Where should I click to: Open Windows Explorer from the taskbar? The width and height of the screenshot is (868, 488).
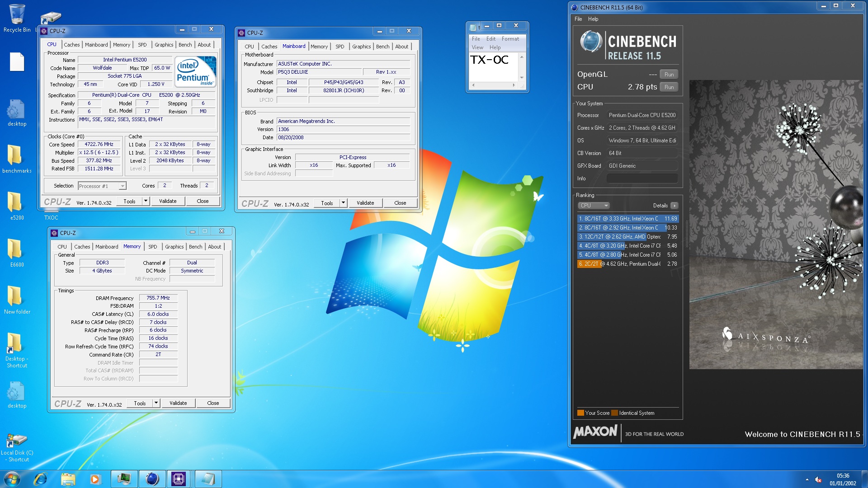68,479
